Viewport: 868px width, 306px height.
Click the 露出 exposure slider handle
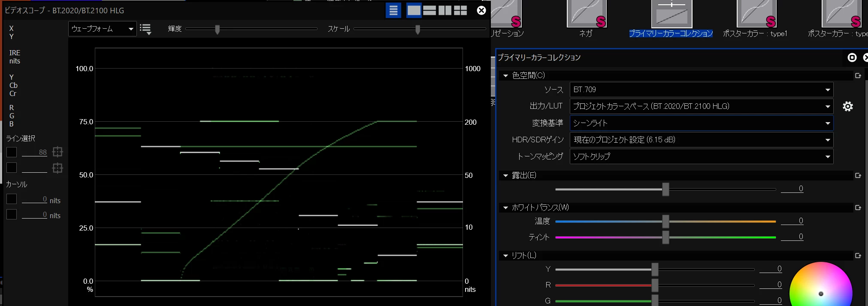pyautogui.click(x=665, y=189)
